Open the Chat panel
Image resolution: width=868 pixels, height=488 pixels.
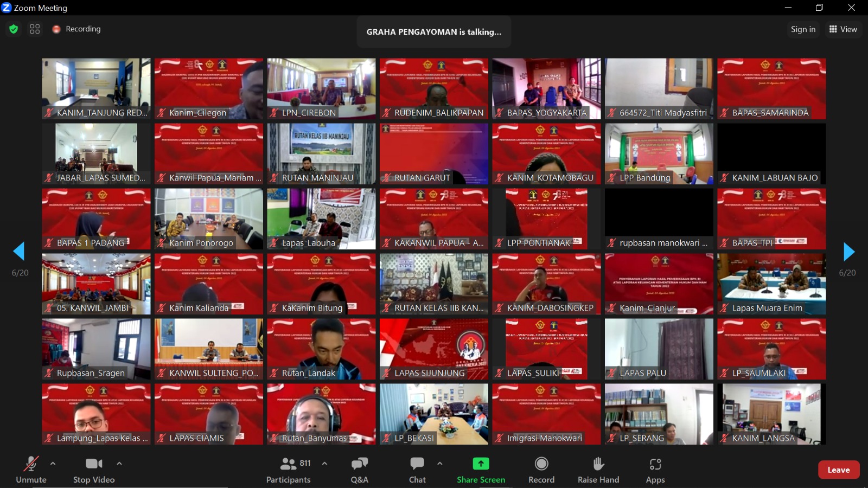pyautogui.click(x=417, y=464)
